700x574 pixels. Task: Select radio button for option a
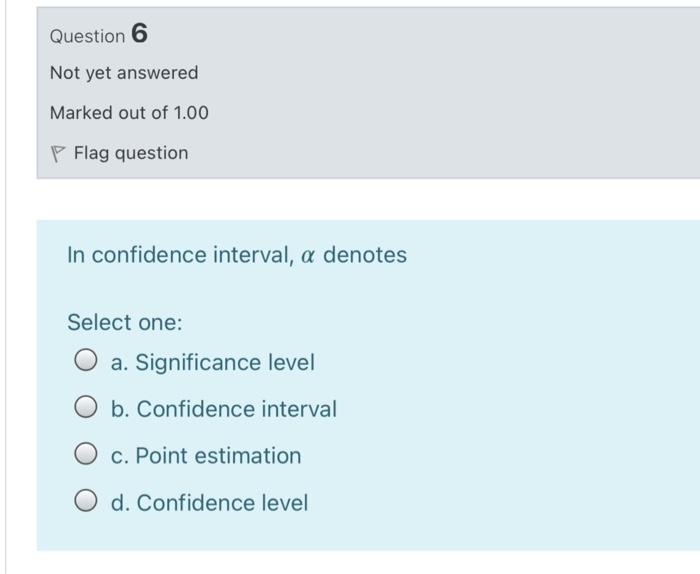pos(86,360)
